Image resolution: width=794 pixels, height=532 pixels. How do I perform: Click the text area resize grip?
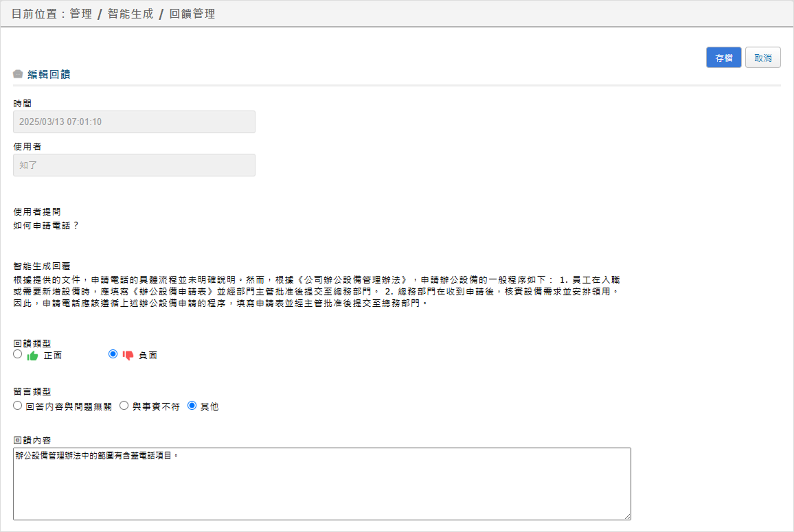627,516
